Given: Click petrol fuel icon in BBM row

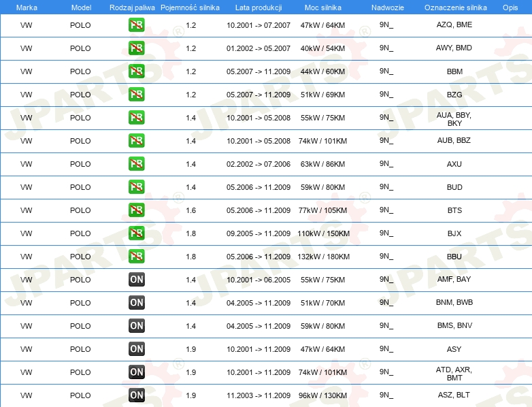Looking at the screenshot, I should point(136,71).
